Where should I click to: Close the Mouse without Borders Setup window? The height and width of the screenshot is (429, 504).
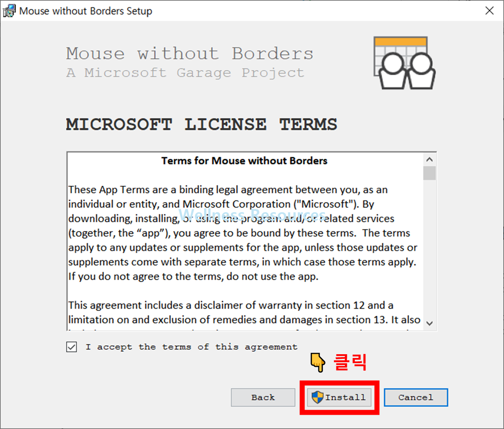[x=489, y=11]
